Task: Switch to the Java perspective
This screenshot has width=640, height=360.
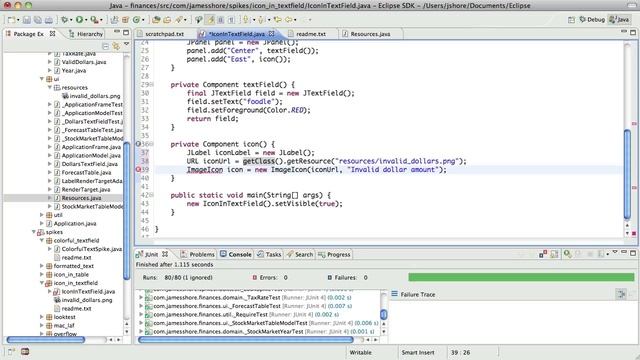Action: [620, 20]
